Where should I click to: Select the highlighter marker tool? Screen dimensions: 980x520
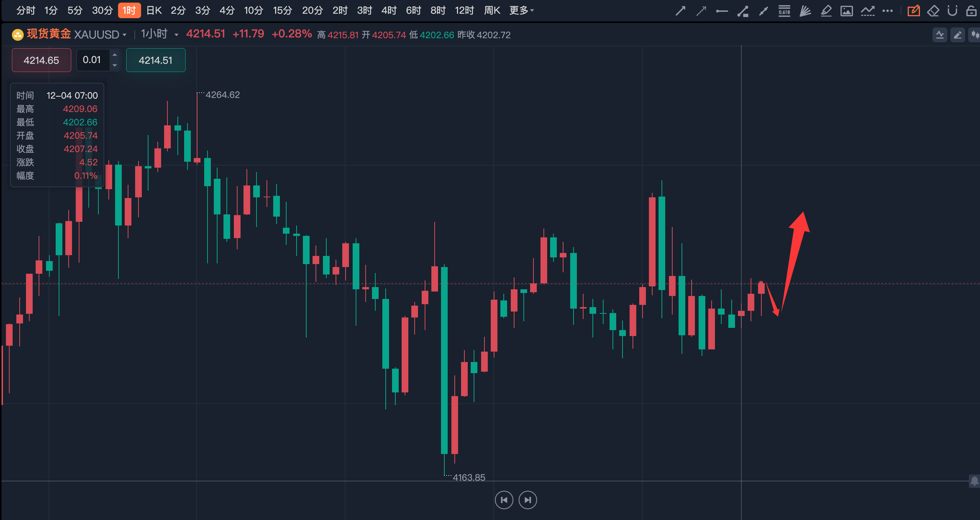pos(826,11)
